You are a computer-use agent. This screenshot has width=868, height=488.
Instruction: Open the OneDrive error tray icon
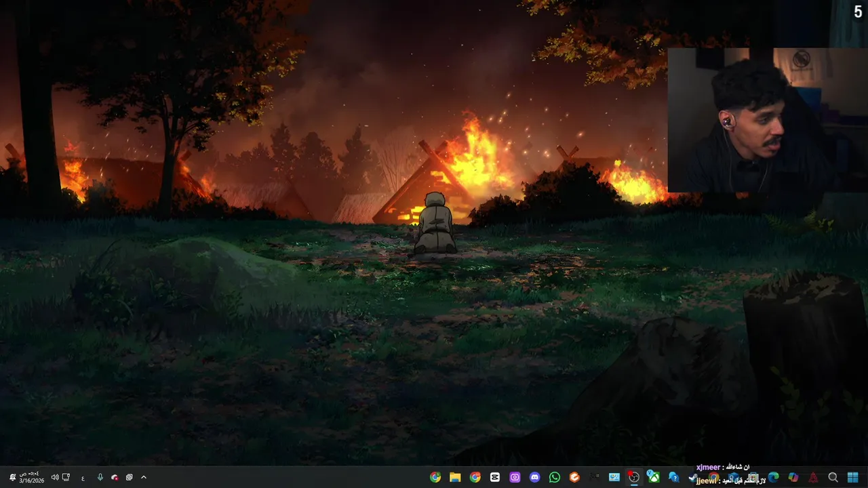115,477
